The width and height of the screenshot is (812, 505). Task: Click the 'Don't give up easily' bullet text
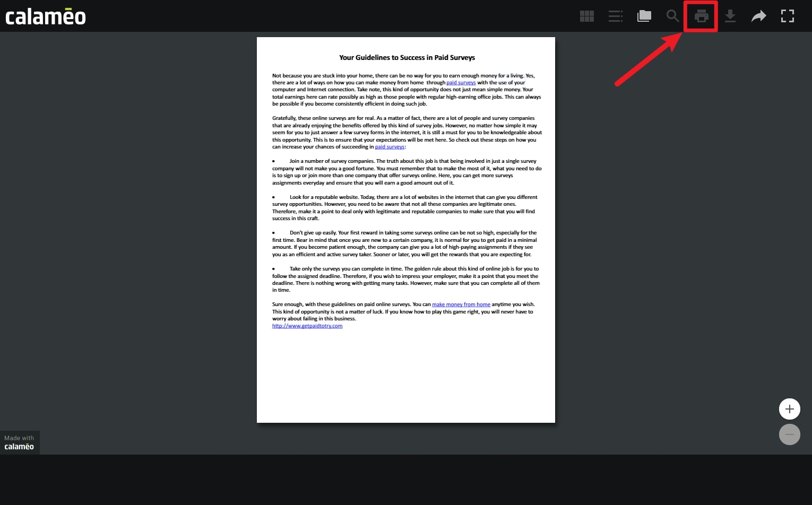[x=313, y=233]
